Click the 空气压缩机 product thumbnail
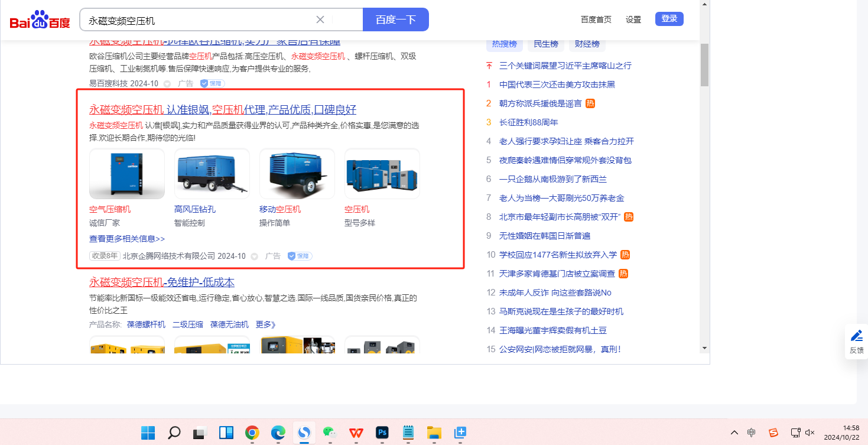 tap(127, 174)
